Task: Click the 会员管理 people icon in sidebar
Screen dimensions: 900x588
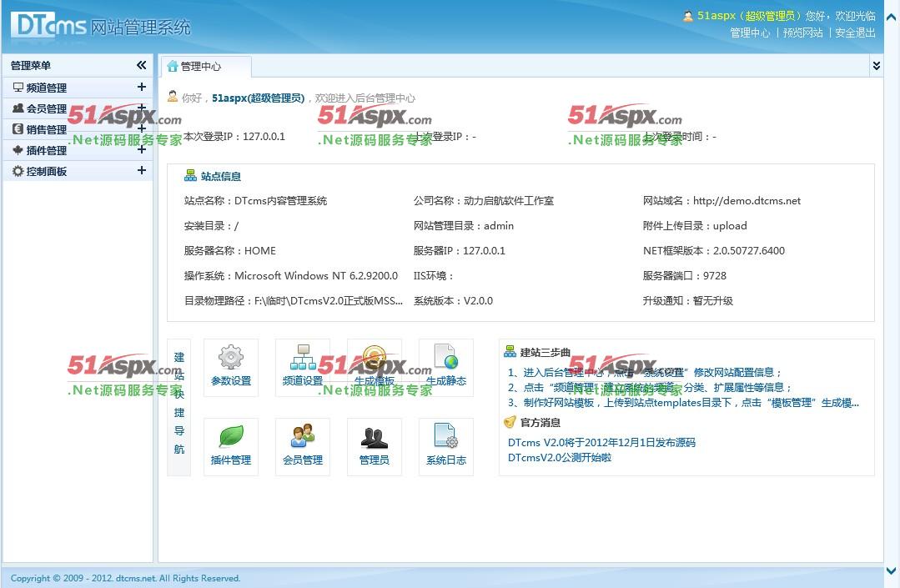Action: 18,108
